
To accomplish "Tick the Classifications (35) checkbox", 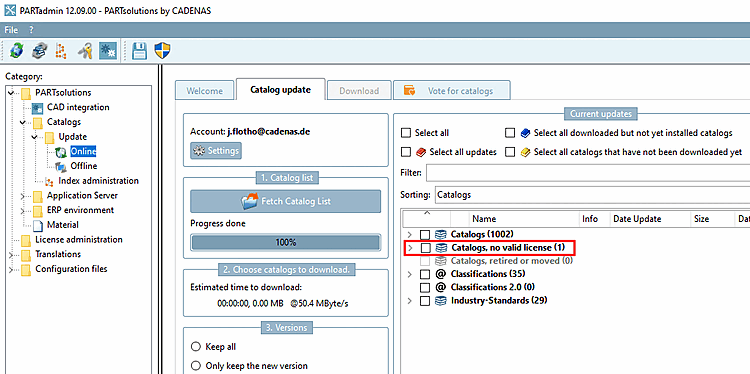I will [x=425, y=275].
